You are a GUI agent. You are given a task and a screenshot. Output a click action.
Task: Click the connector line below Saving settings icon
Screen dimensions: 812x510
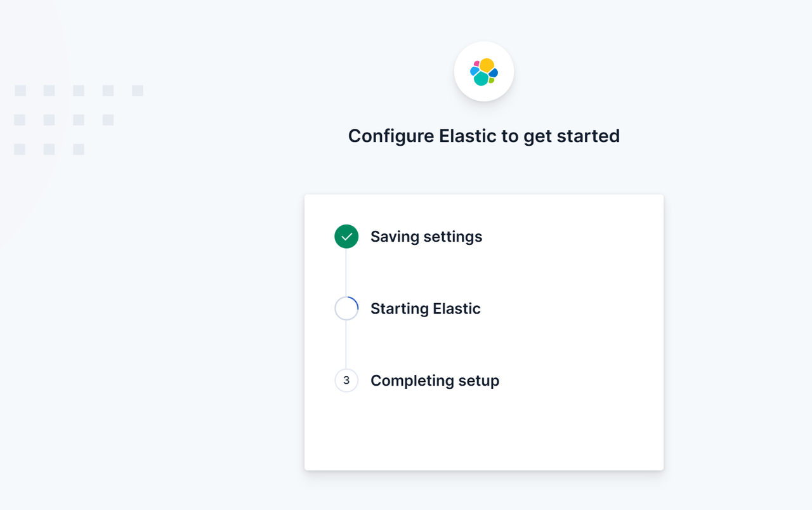[346, 272]
